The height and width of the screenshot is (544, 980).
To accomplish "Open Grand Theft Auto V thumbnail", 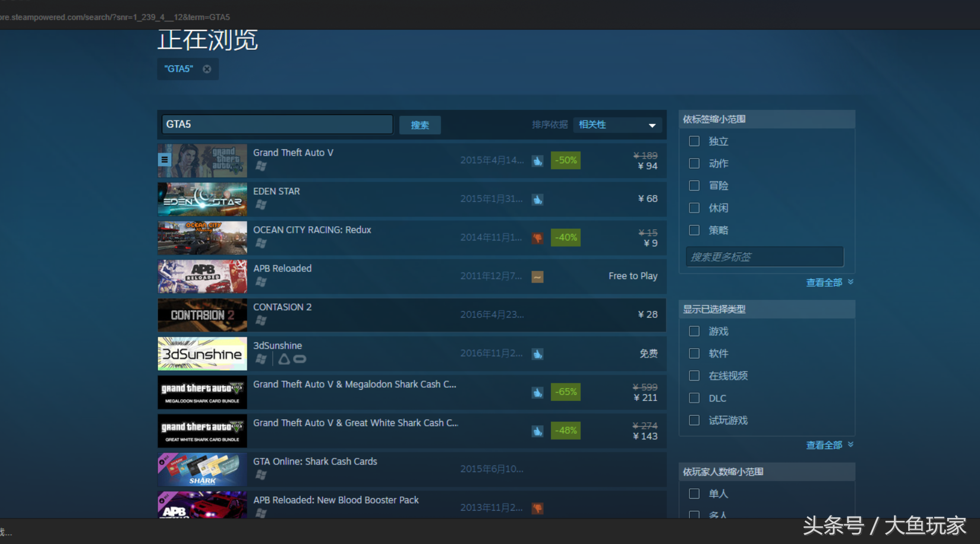I will tap(202, 160).
